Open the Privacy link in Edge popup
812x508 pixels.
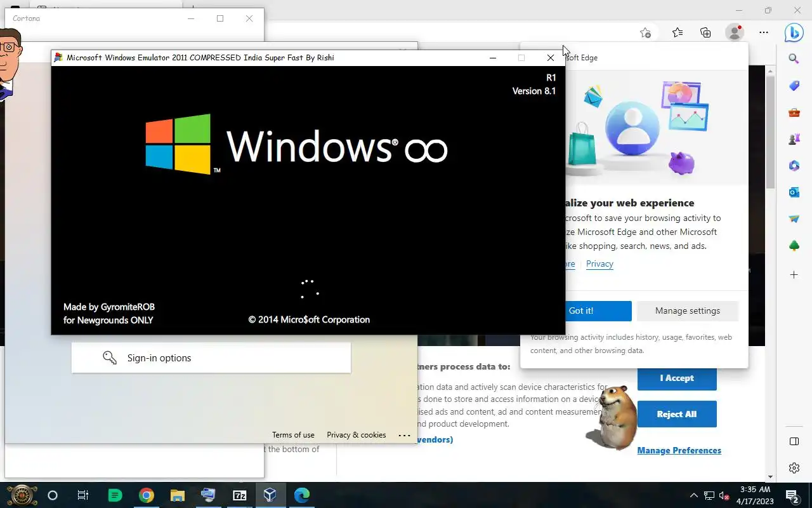click(x=599, y=264)
